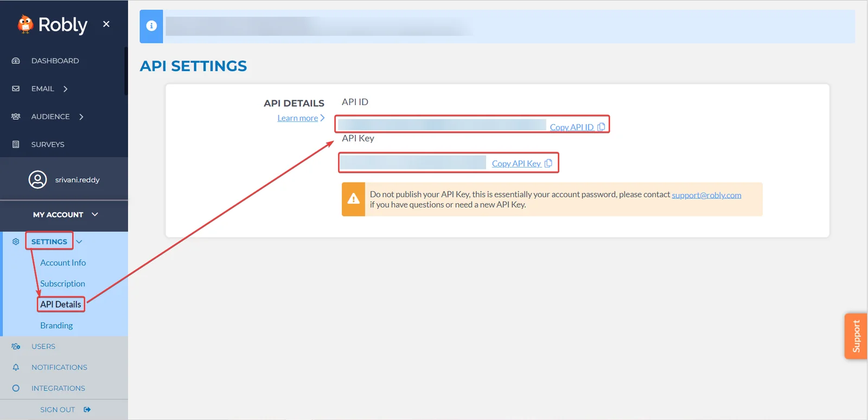Click the Users group icon

(x=16, y=346)
